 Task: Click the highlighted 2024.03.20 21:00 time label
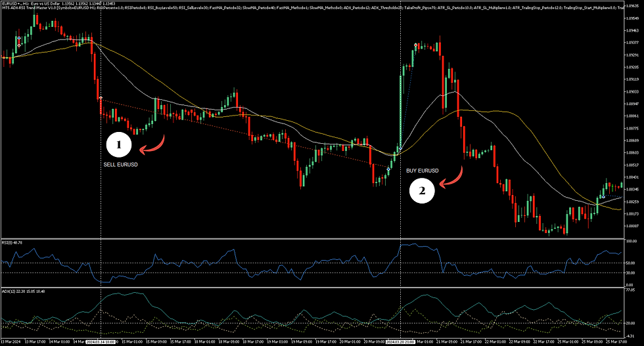[x=400, y=341]
